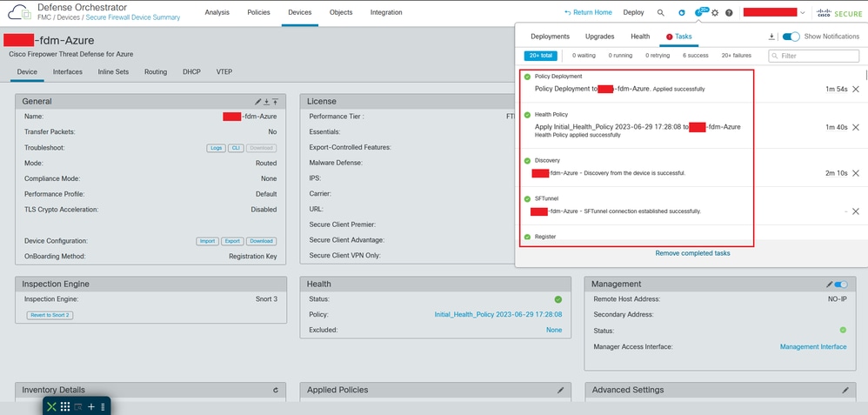The image size is (868, 415).
Task: Open the Integration menu
Action: point(386,12)
